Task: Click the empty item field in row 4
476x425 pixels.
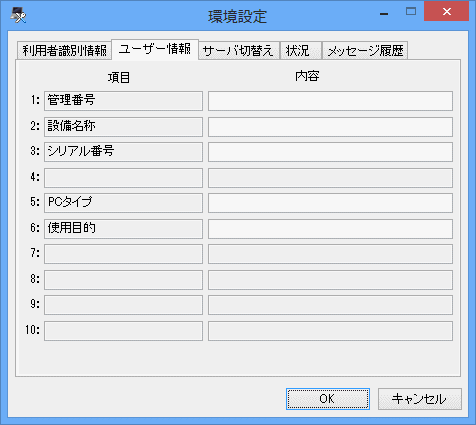Action: pos(123,178)
